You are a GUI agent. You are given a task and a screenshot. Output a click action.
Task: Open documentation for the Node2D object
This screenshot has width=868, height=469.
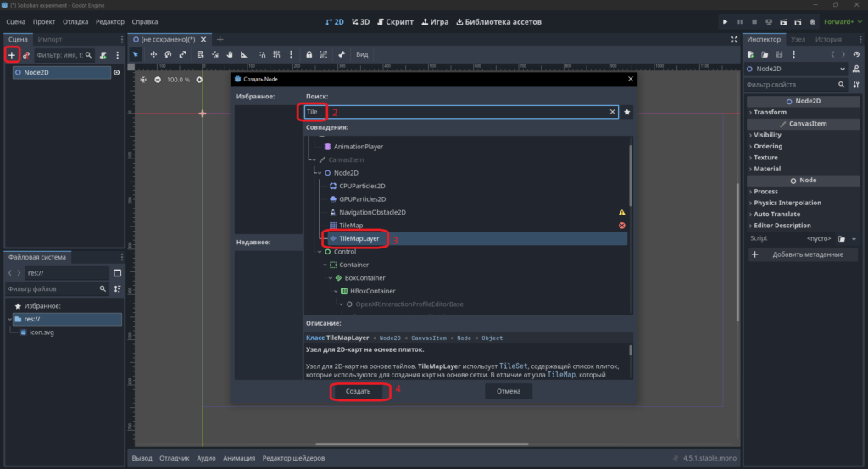coord(856,70)
